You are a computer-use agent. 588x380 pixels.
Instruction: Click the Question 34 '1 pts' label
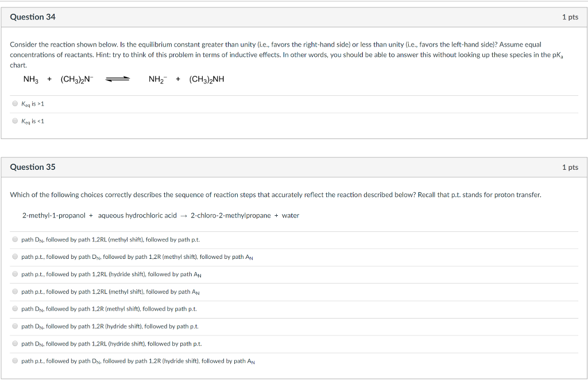(x=570, y=17)
